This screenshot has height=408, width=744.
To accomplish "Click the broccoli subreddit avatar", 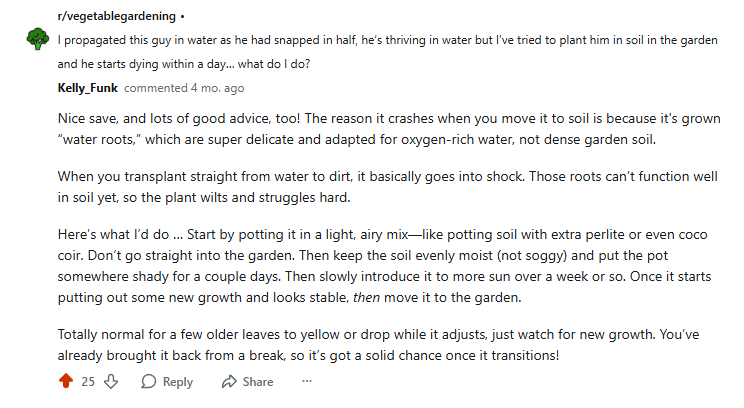I will 37,39.
